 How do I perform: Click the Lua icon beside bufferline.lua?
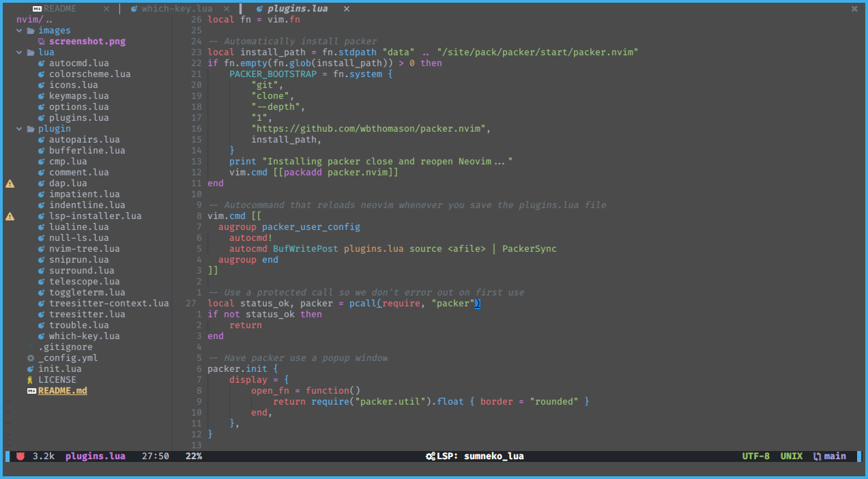(x=42, y=151)
